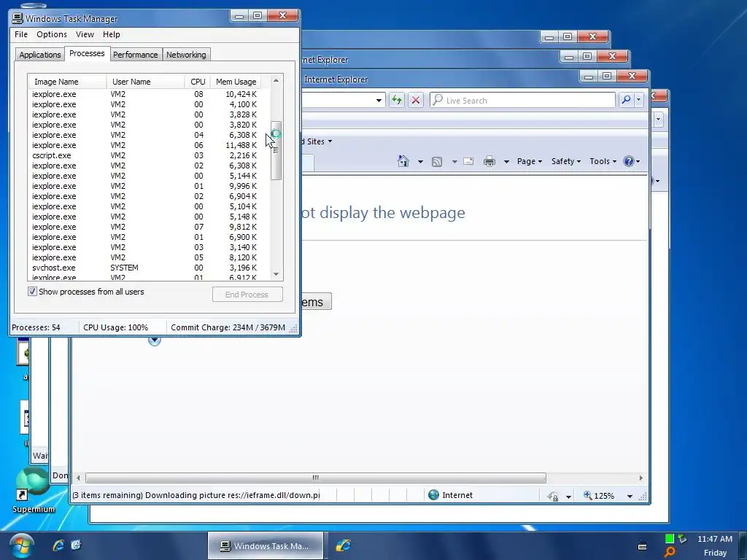Sort by the User Name column header
The width and height of the screenshot is (747, 560).
coord(145,82)
